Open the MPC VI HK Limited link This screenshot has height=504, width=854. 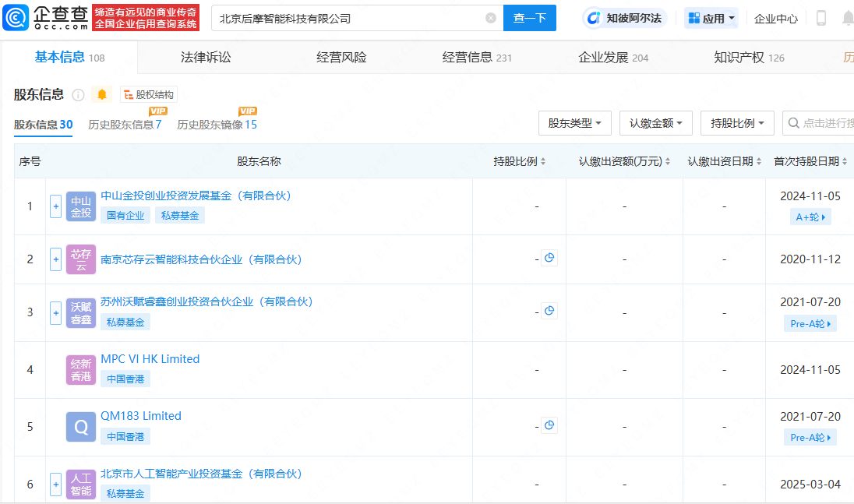point(150,359)
